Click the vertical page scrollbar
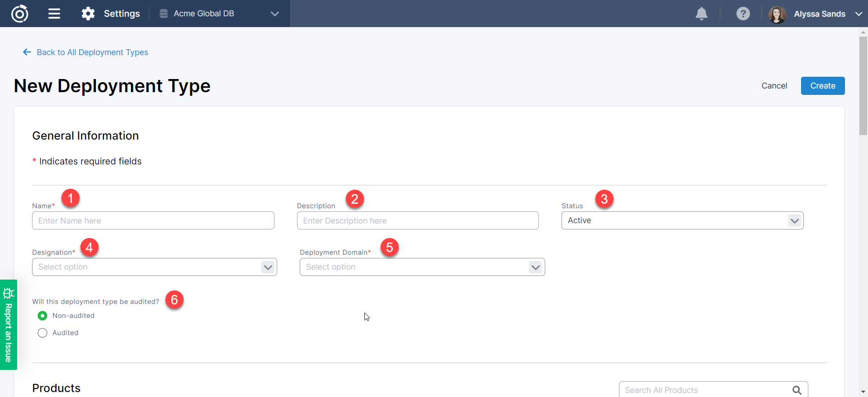Viewport: 868px width, 397px height. click(863, 86)
